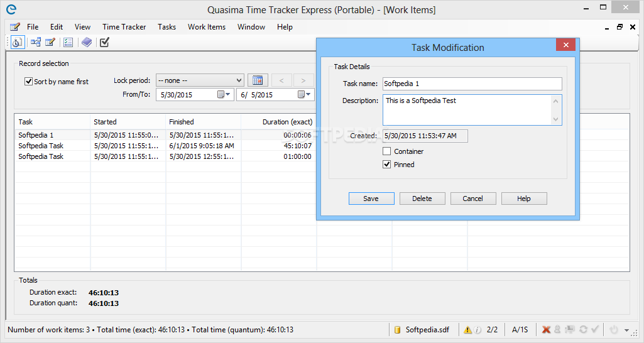Click the stopwatch time tracker toolbar icon

(17, 42)
